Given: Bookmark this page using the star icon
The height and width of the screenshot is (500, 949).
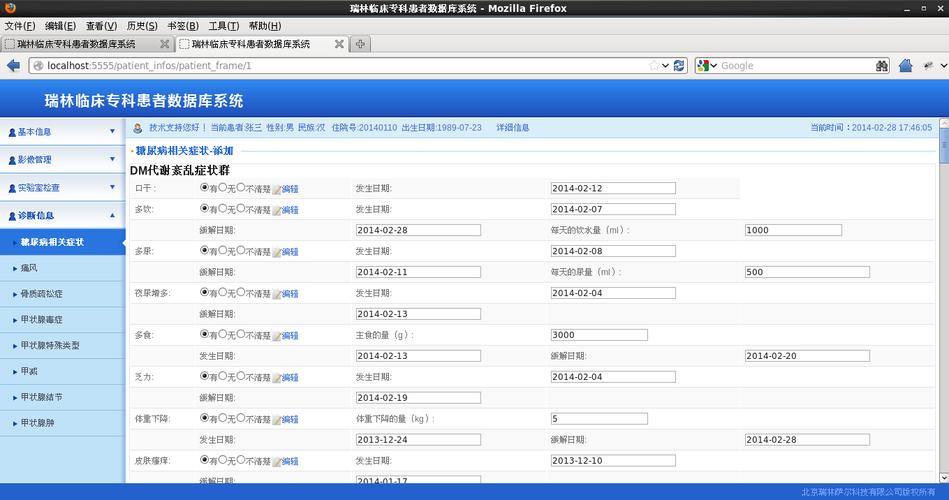Looking at the screenshot, I should tap(654, 65).
